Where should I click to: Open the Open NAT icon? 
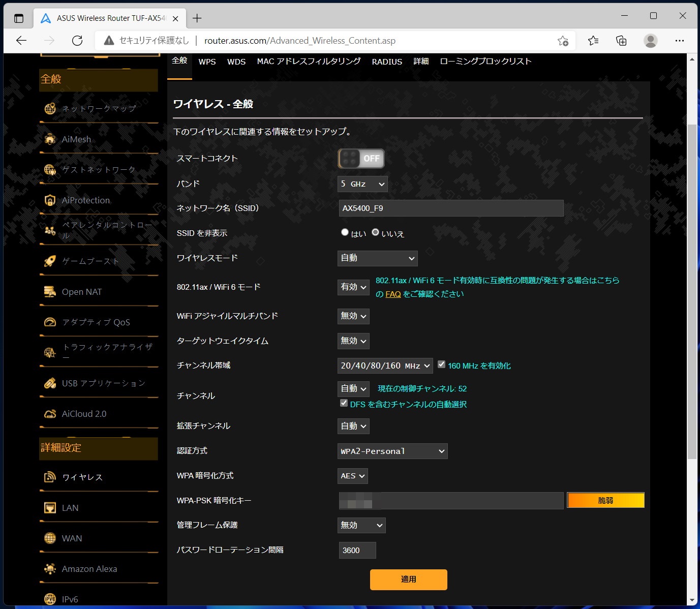[50, 292]
